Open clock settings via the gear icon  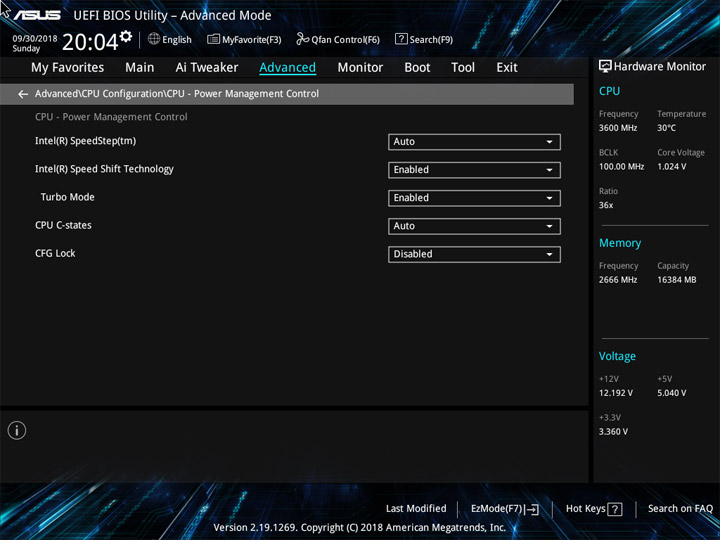tap(126, 36)
